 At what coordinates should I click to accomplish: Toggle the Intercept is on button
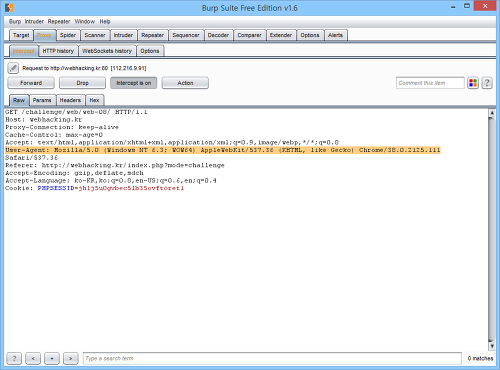[x=133, y=83]
